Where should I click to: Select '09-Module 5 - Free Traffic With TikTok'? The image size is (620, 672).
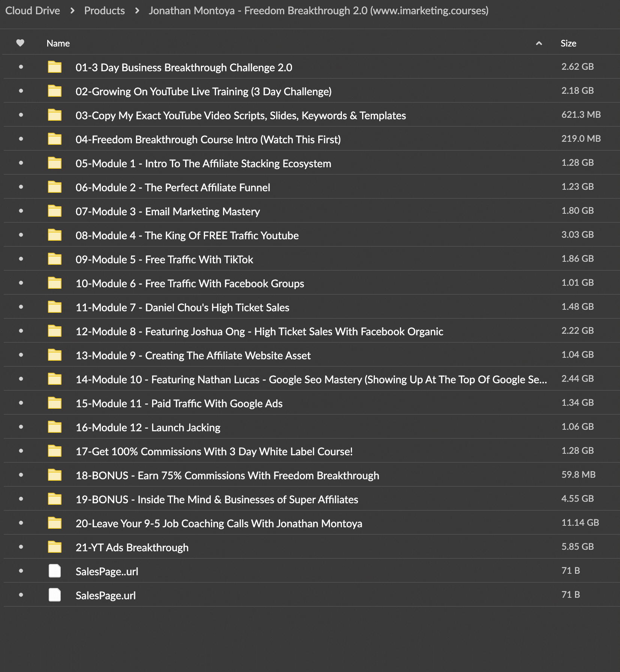pos(164,259)
